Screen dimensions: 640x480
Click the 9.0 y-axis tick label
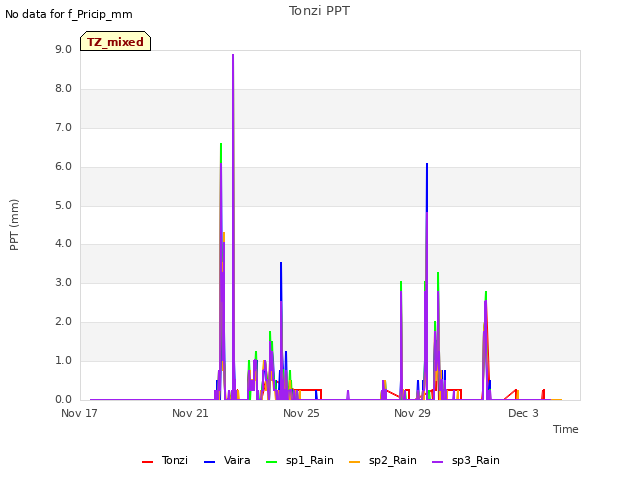click(x=63, y=49)
